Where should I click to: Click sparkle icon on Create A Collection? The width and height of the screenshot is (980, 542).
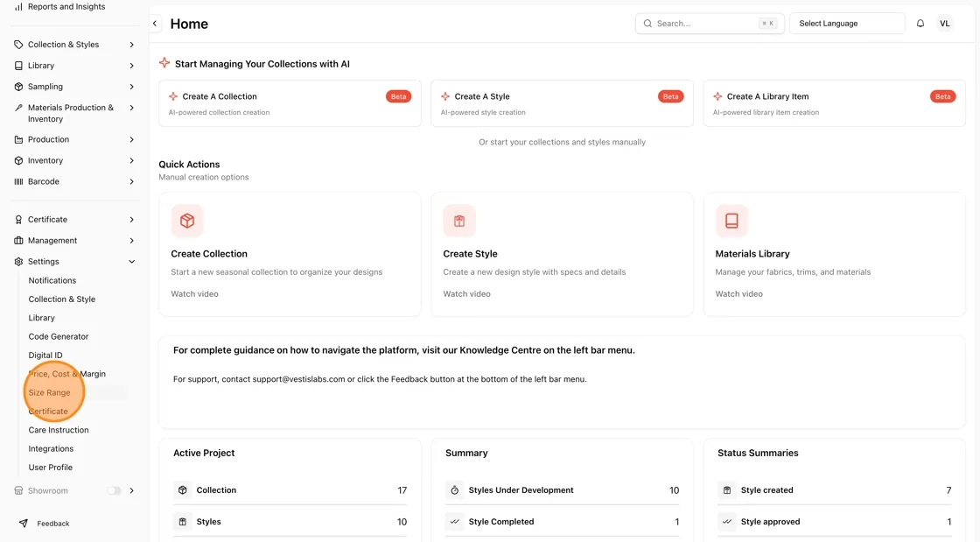click(173, 96)
